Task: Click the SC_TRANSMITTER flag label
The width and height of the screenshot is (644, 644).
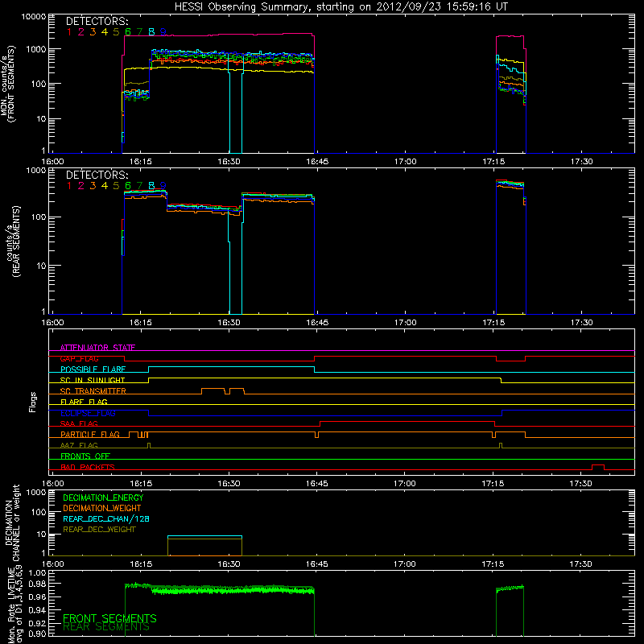Action: point(93,391)
